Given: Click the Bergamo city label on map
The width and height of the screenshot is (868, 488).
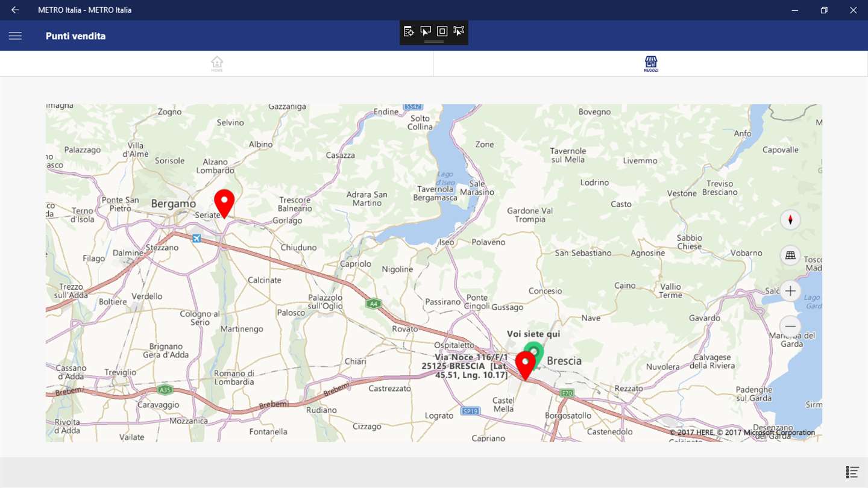Looking at the screenshot, I should pyautogui.click(x=174, y=204).
